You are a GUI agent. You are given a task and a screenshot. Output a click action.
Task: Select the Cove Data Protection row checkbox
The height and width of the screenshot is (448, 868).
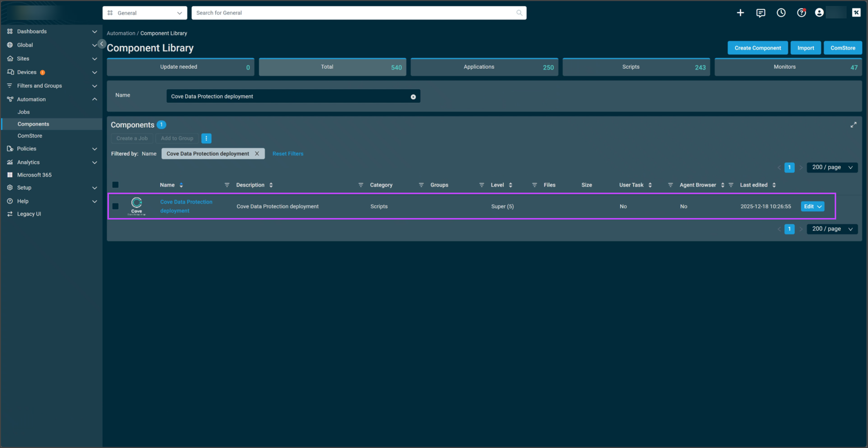[x=115, y=206]
